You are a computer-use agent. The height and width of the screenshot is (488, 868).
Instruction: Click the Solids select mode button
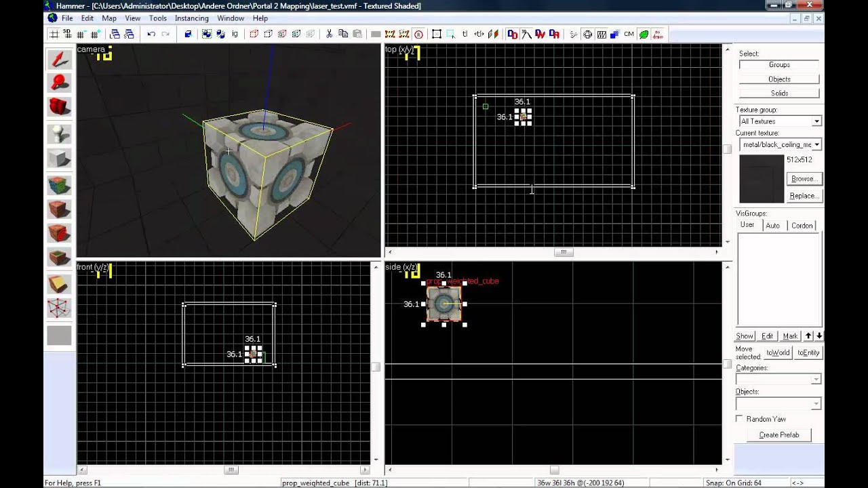tap(779, 94)
